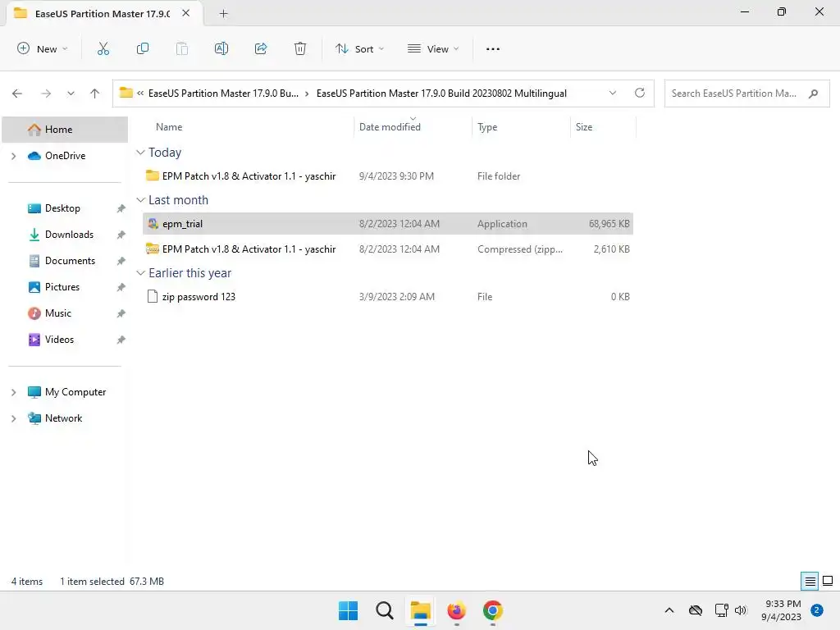Open the Sort dropdown
Image resolution: width=840 pixels, height=630 pixels.
(x=359, y=48)
